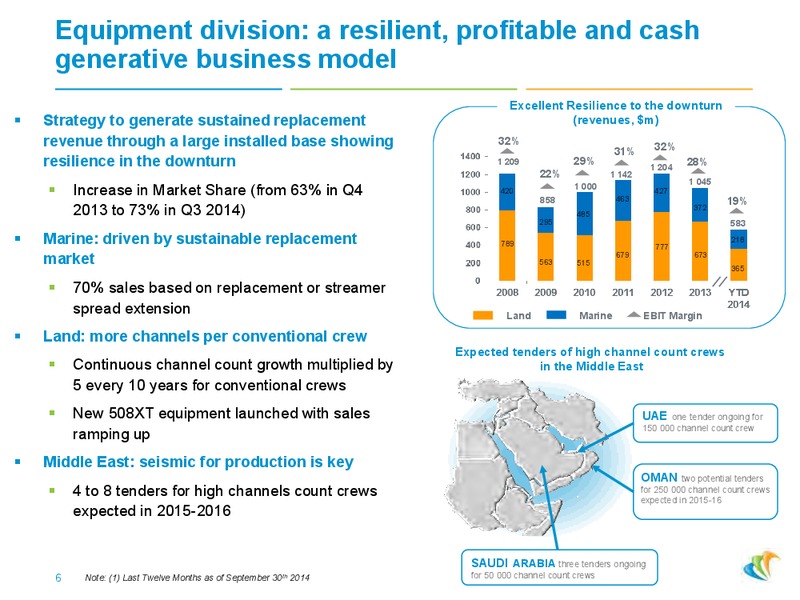Click the total value 858 above 2009
The width and height of the screenshot is (800, 600).
[547, 200]
